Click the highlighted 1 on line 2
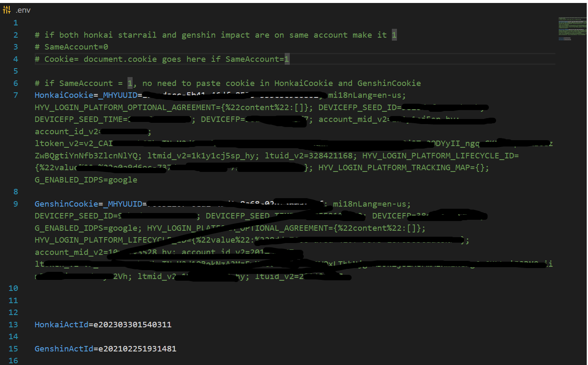Screen dimensions: 588x365 (x=393, y=34)
